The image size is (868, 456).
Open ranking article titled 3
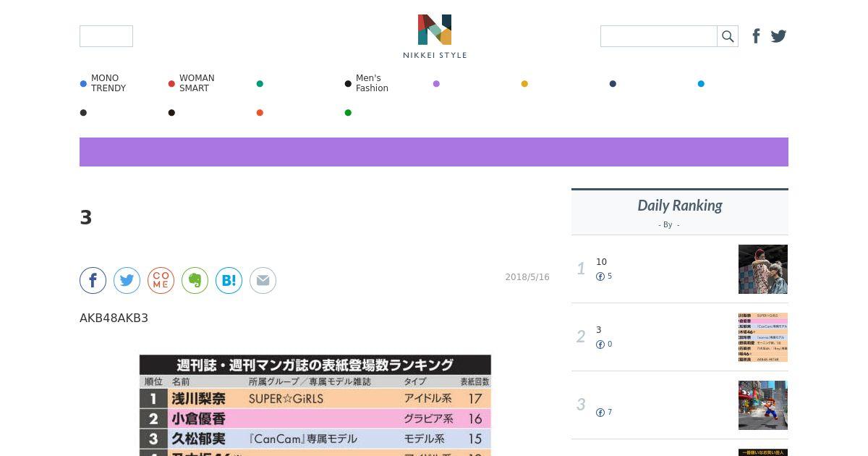tap(599, 330)
